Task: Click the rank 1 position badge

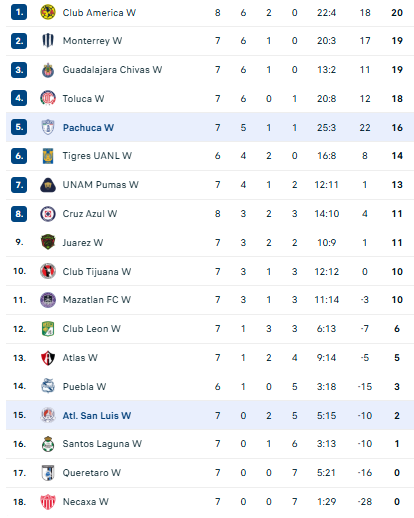Action: click(x=19, y=13)
